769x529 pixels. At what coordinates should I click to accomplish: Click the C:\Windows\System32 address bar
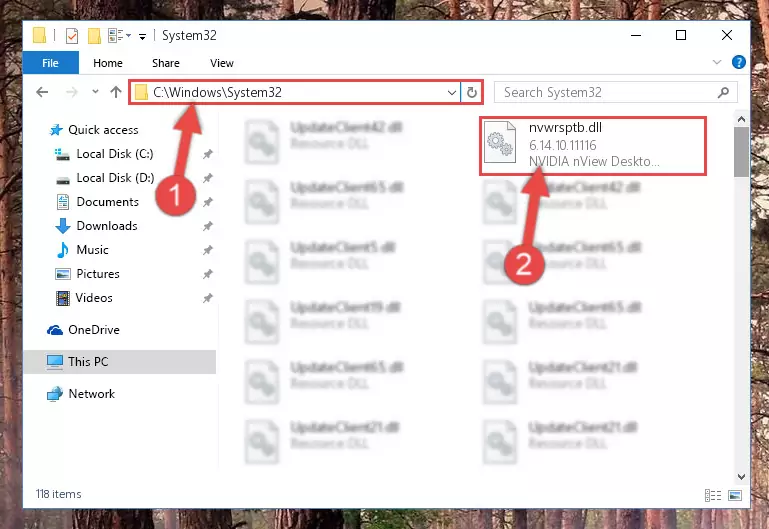point(294,92)
